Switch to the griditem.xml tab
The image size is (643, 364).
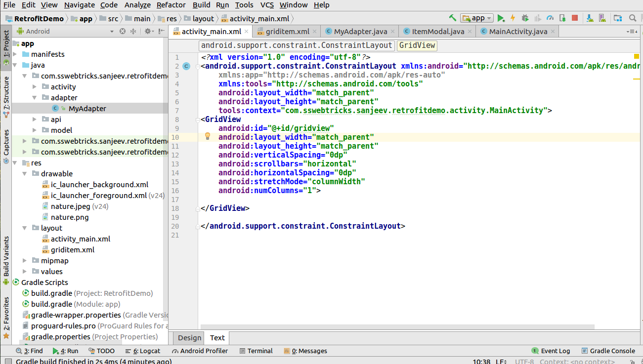coord(287,31)
